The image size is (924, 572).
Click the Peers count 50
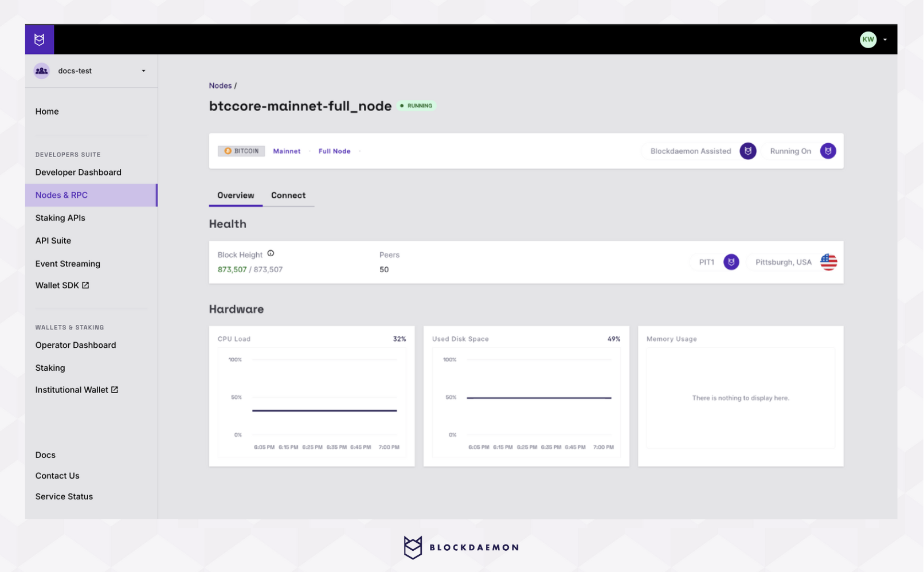[384, 270]
